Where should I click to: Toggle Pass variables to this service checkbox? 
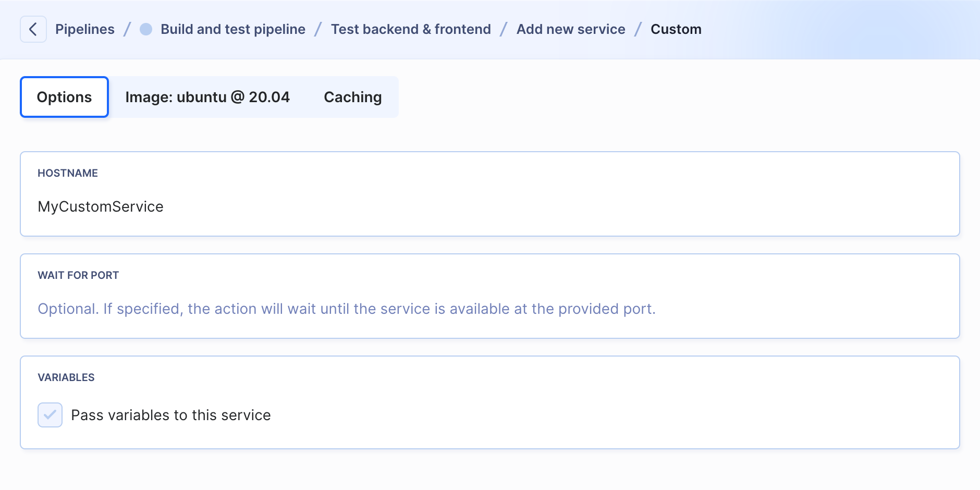[50, 415]
